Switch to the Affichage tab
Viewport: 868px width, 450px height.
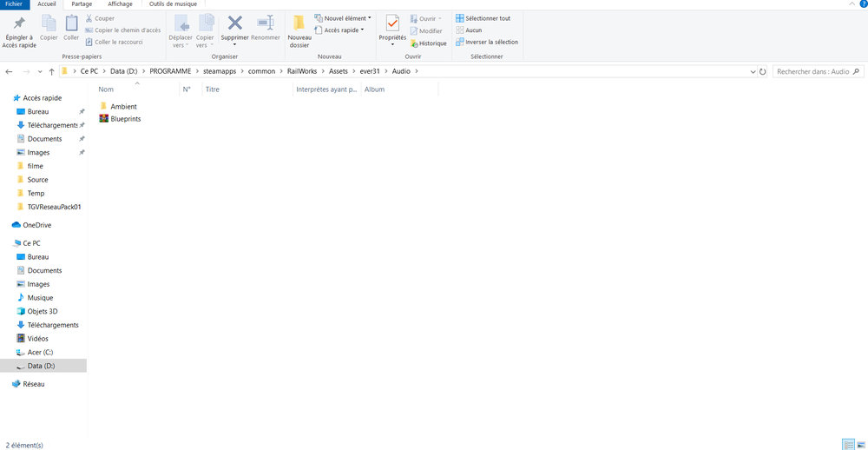point(120,3)
